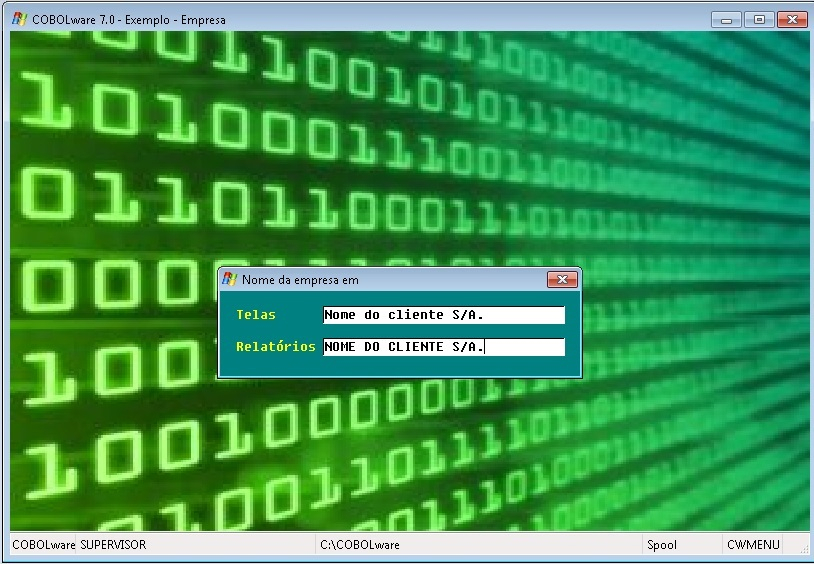The image size is (814, 564).
Task: Click the Telas label in the dialog
Action: [x=256, y=315]
